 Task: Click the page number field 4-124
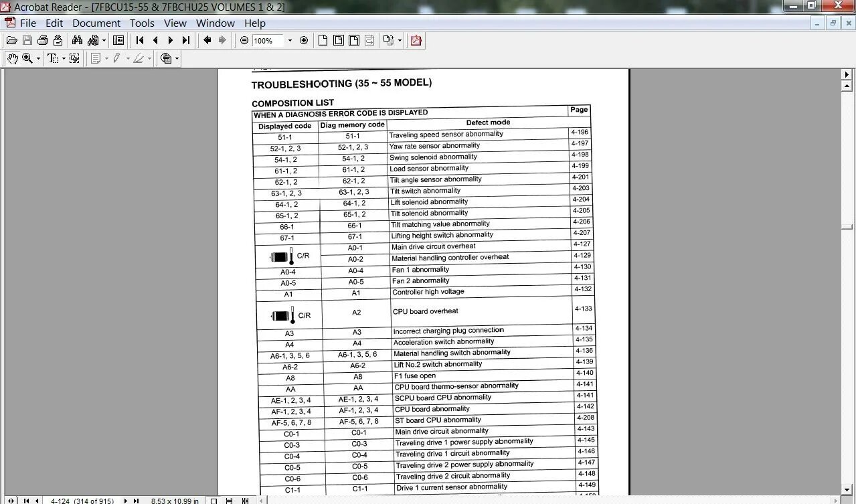click(82, 500)
